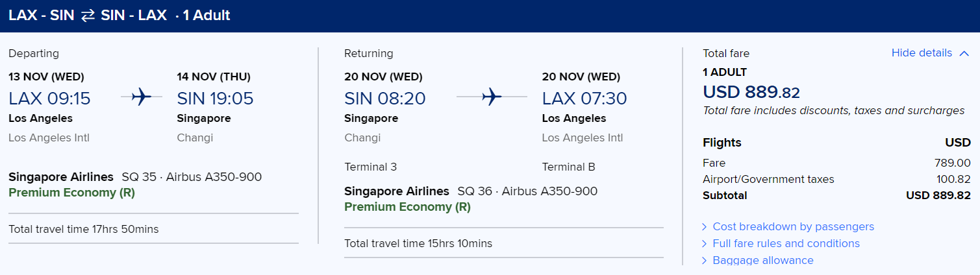This screenshot has width=980, height=275.
Task: Click the departing flight airplane icon
Action: [x=141, y=97]
